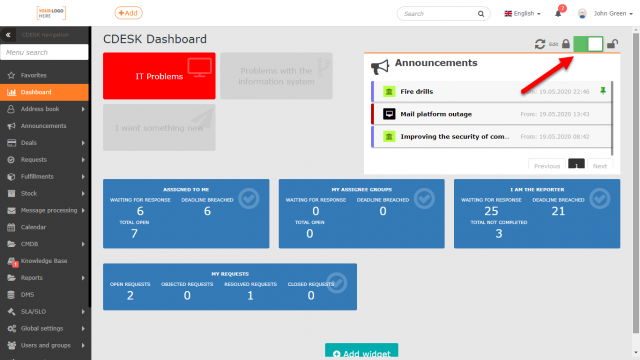Click Deadline breached count 21
The width and height of the screenshot is (640, 360).
(x=558, y=211)
